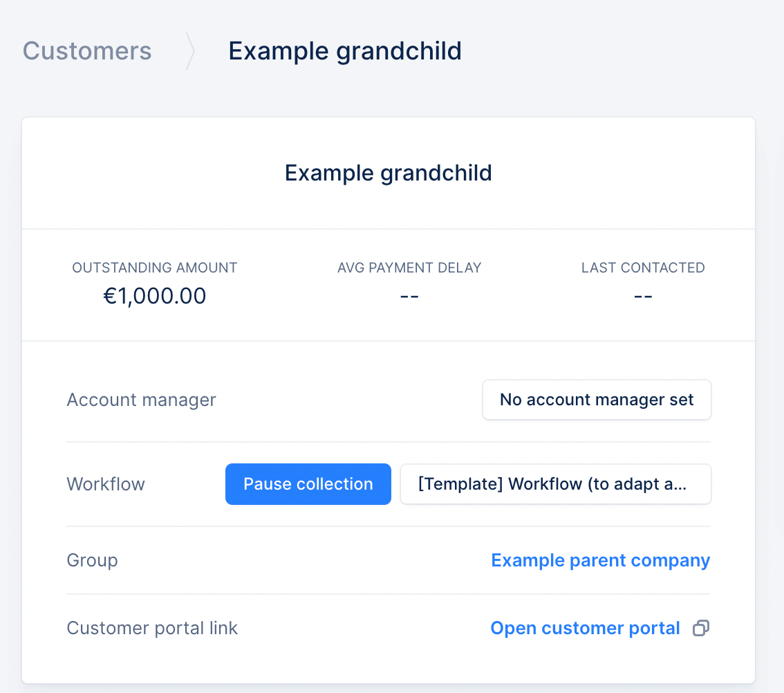The height and width of the screenshot is (693, 784).
Task: Click the breadcrumb chevron separator
Action: tap(190, 51)
